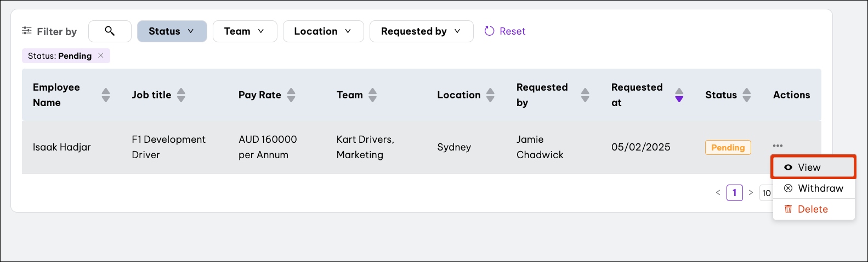Sort by Team column arrows
This screenshot has width=868, height=262.
pos(372,95)
